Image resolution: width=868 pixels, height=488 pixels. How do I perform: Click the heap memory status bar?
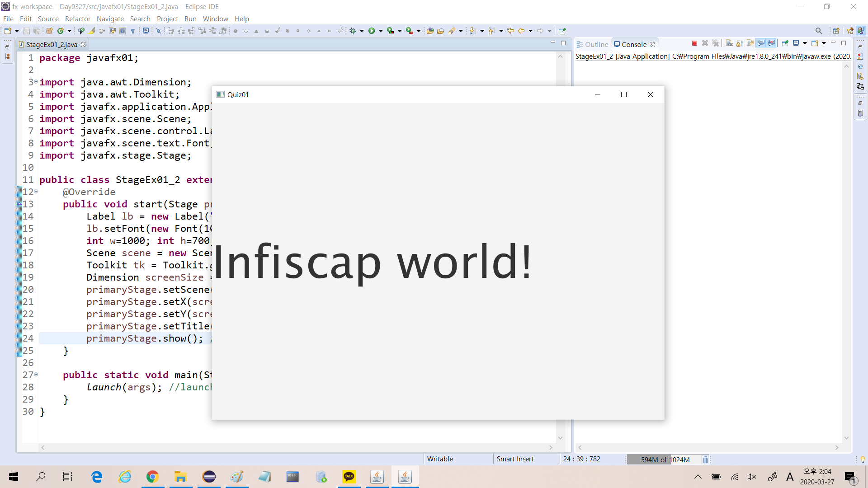click(665, 460)
